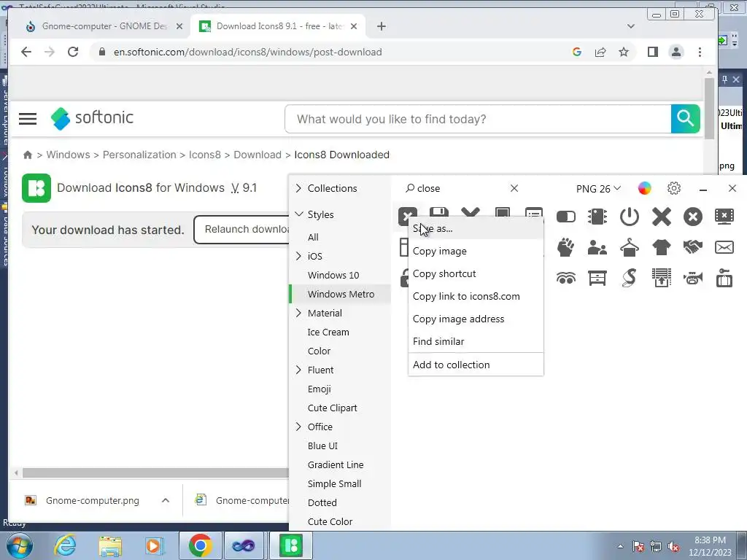
Task: Choose 'Copy image' from context menu
Action: tap(476, 251)
